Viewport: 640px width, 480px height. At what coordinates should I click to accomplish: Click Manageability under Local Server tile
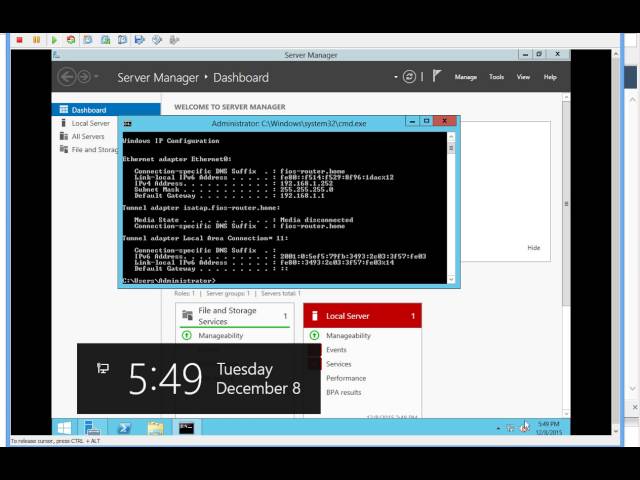click(349, 336)
